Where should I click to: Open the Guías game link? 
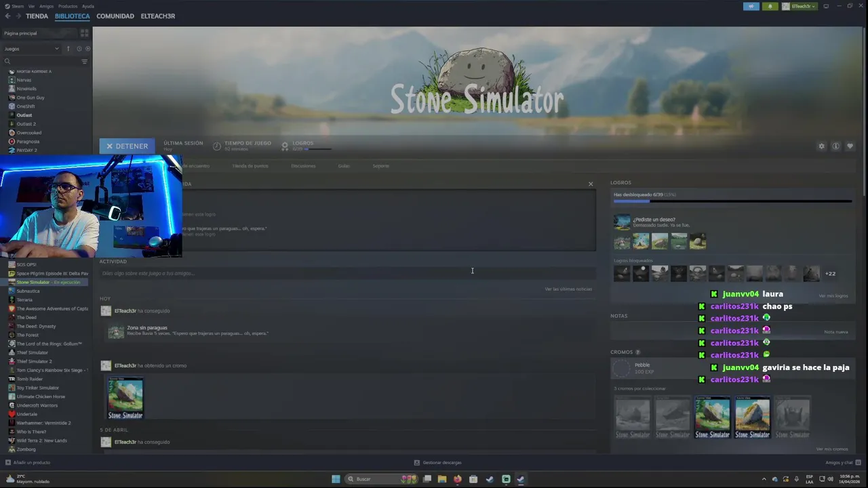(344, 165)
